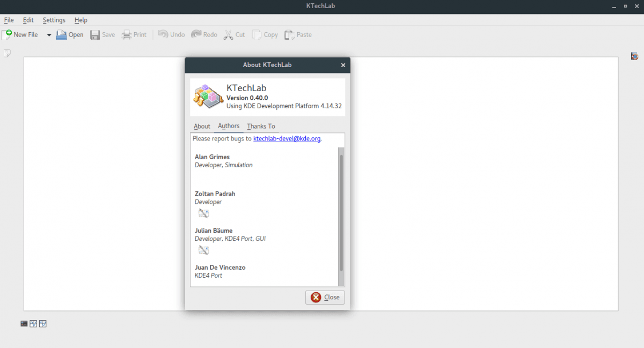This screenshot has height=348, width=644.
Task: Click the Paste clipboard button
Action: click(x=298, y=34)
